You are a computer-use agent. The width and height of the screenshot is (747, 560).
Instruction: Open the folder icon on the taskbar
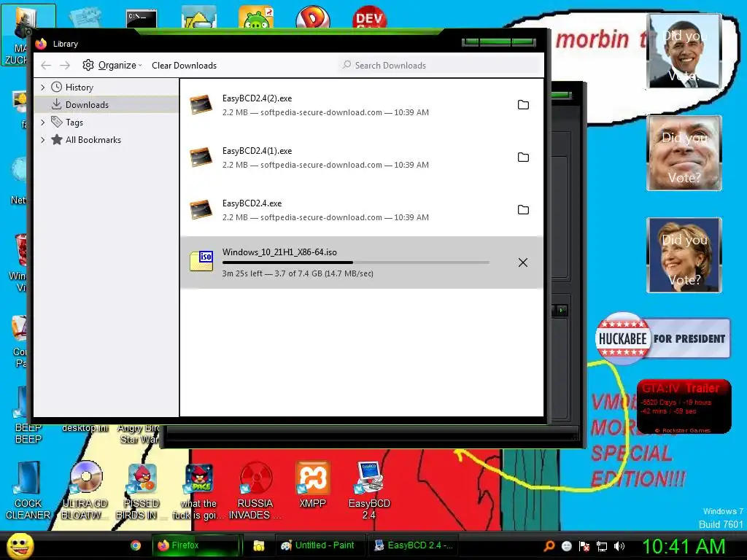[259, 545]
